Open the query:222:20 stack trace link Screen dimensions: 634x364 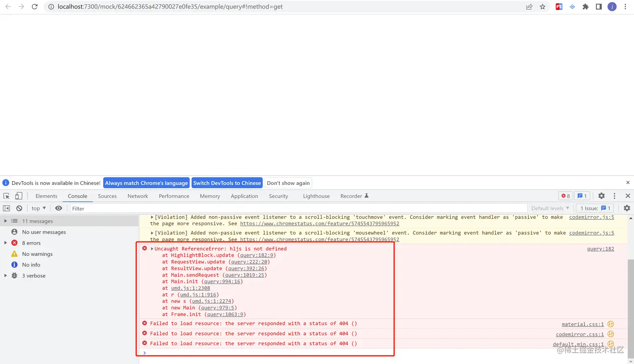[x=249, y=262]
